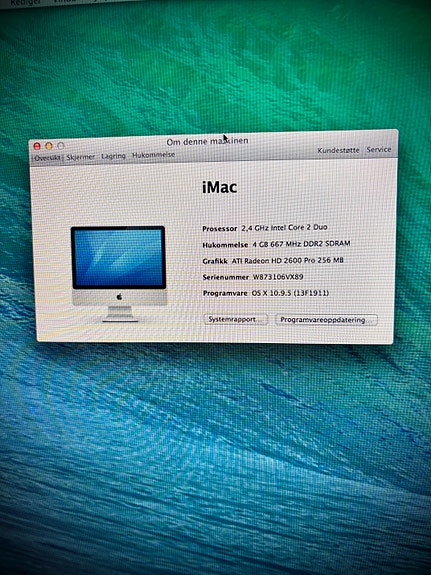Click the iMac computer illustration
This screenshot has height=575, width=431.
pos(118,274)
